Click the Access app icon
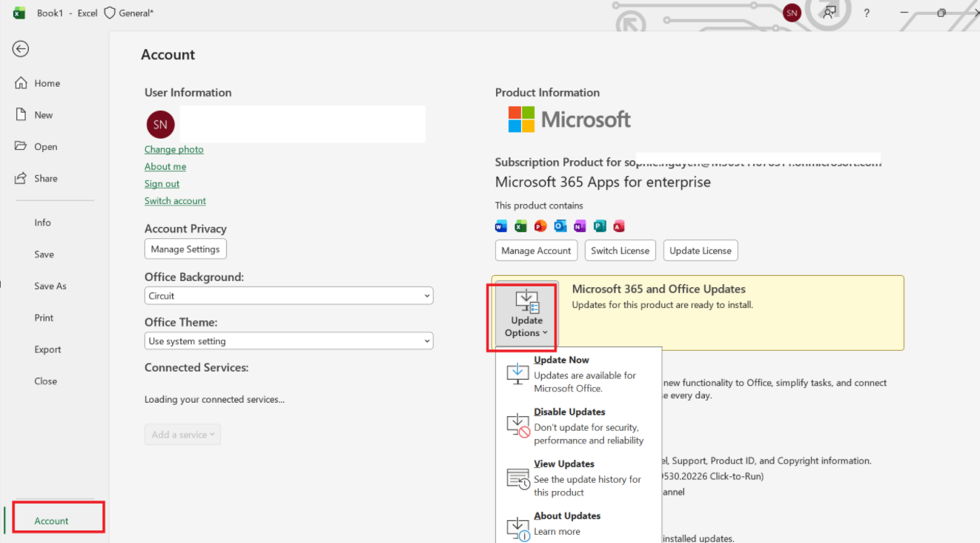The width and height of the screenshot is (980, 543). tap(619, 226)
